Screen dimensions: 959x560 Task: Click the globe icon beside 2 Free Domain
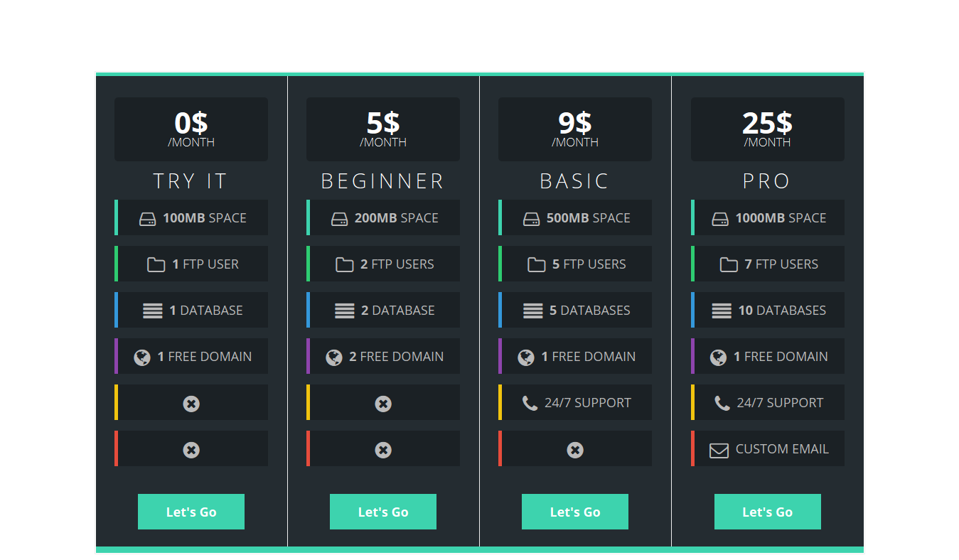coord(334,357)
